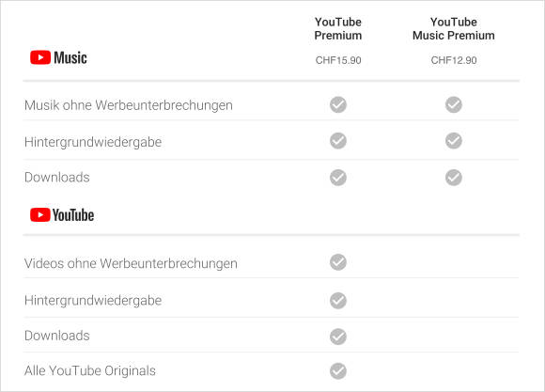Click Music Premium checkmark for Hintergrundwiedergabe
Image resolution: width=545 pixels, height=392 pixels.
[x=454, y=140]
